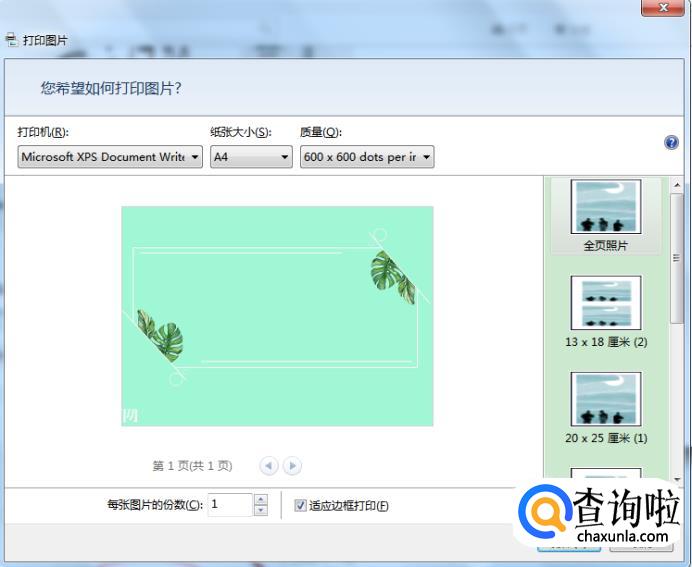Image resolution: width=692 pixels, height=567 pixels.
Task: Close the Print Pictures dialog
Action: pyautogui.click(x=663, y=8)
